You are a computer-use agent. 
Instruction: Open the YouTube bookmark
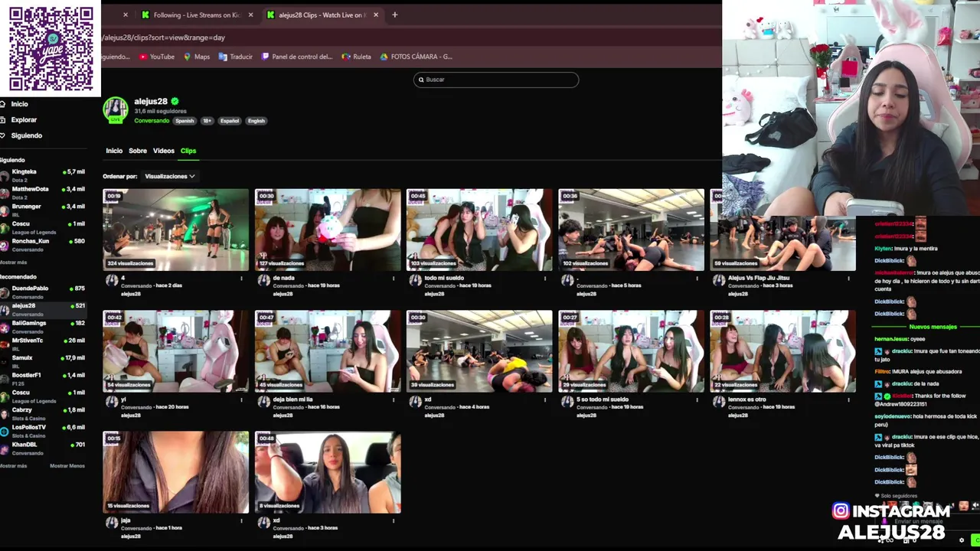point(157,57)
